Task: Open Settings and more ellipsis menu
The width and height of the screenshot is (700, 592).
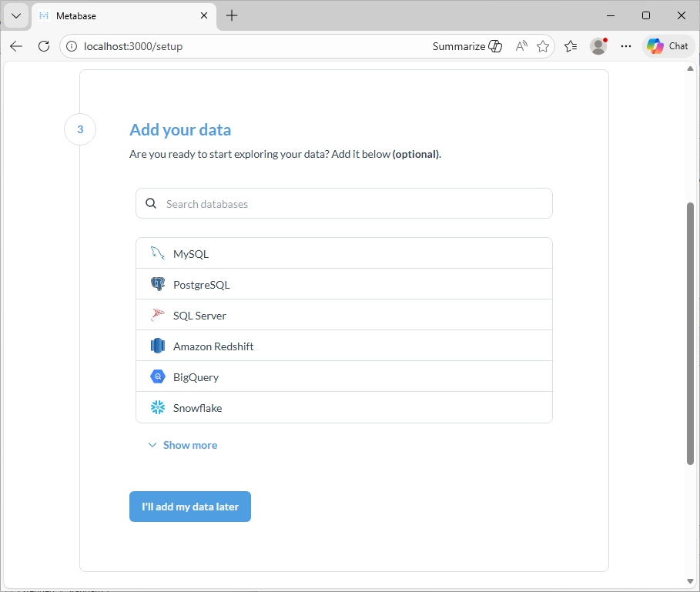Action: click(626, 46)
